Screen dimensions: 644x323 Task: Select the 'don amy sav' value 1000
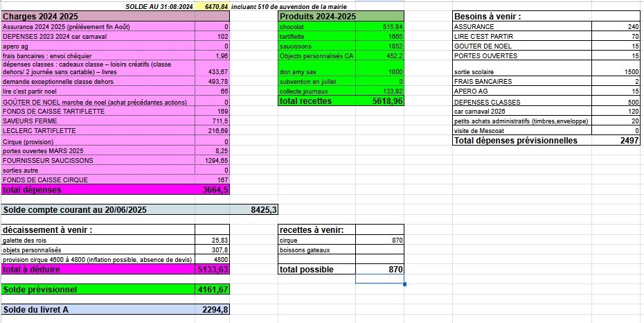coord(379,71)
